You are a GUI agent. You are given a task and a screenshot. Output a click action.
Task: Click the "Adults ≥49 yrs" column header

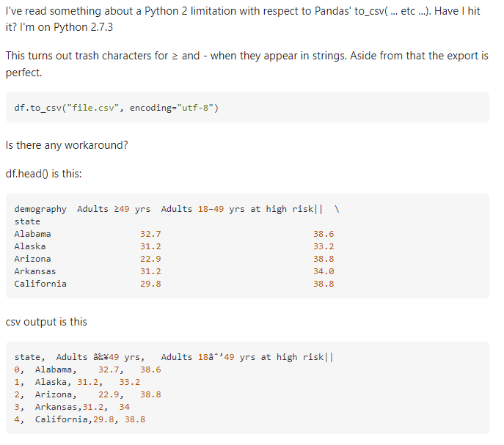tap(114, 209)
